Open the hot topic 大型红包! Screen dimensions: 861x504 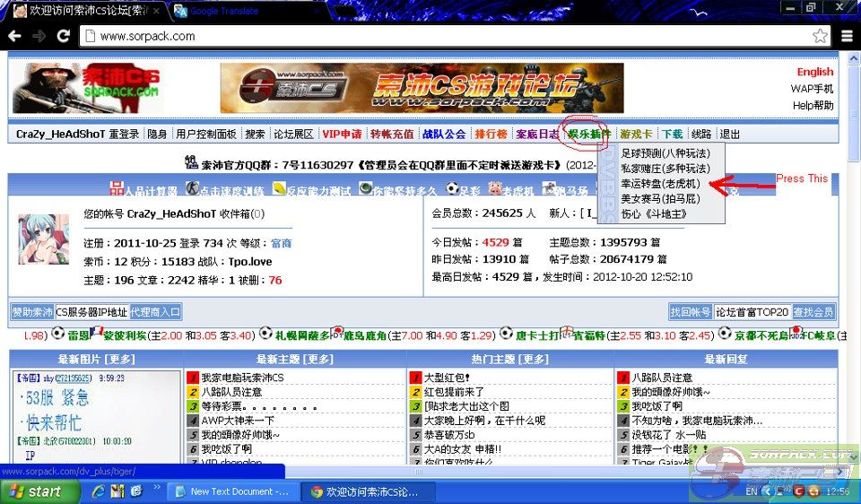point(447,378)
